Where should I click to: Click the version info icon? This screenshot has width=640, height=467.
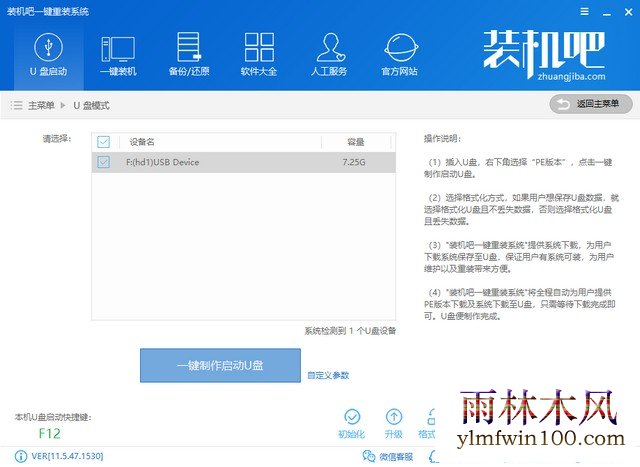pos(20,456)
